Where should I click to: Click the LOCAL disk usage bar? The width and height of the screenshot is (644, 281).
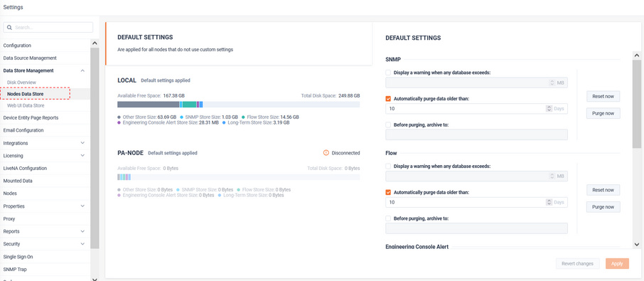pyautogui.click(x=239, y=105)
